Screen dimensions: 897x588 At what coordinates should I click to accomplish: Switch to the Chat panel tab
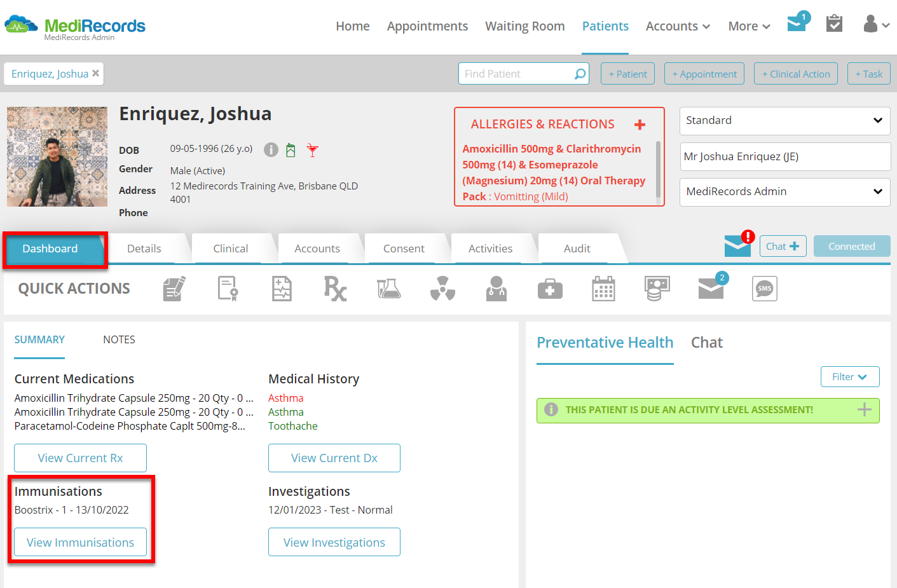click(707, 343)
